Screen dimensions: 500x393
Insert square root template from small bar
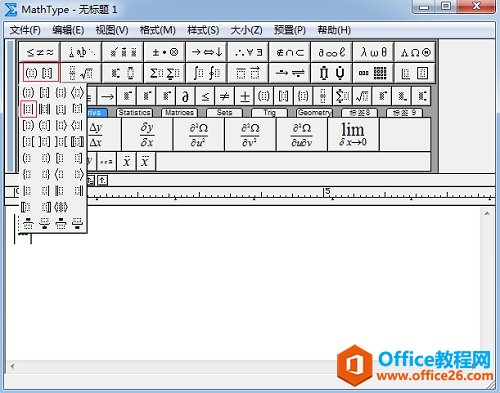click(x=362, y=96)
